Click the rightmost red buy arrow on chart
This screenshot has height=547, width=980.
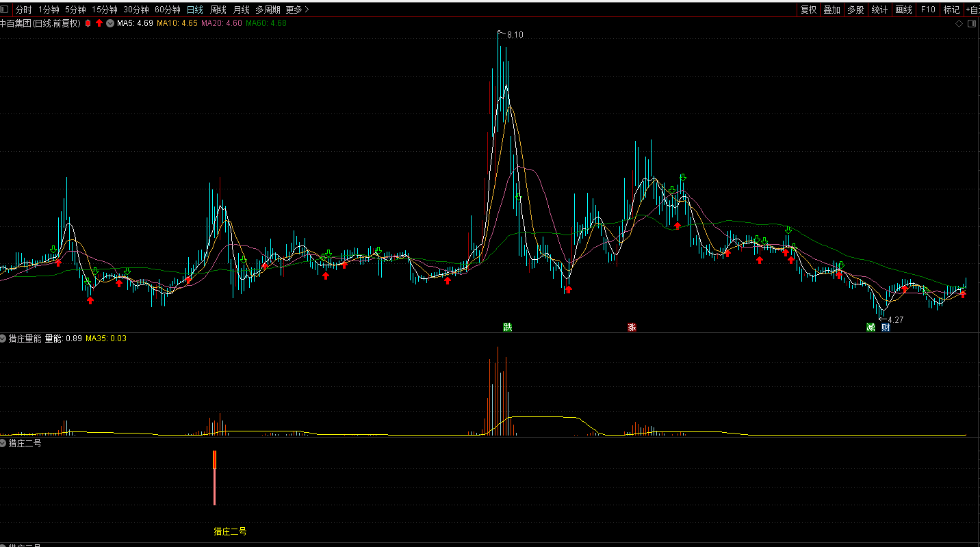click(963, 295)
